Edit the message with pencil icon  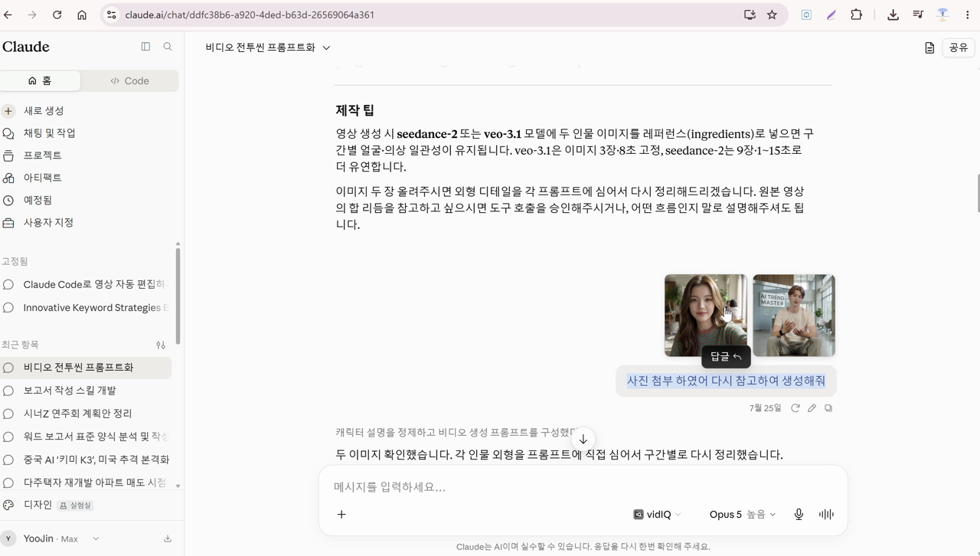pyautogui.click(x=812, y=408)
